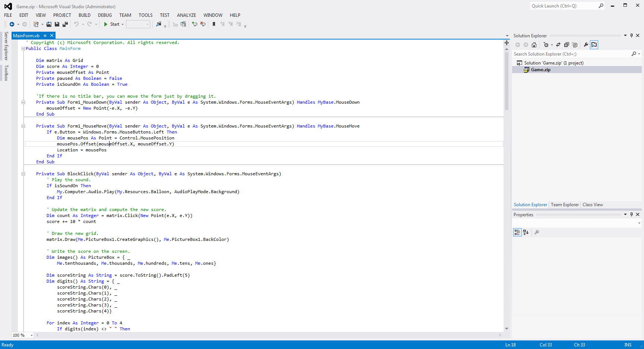Select the Game.zip project node
The height and width of the screenshot is (349, 644).
coord(540,70)
